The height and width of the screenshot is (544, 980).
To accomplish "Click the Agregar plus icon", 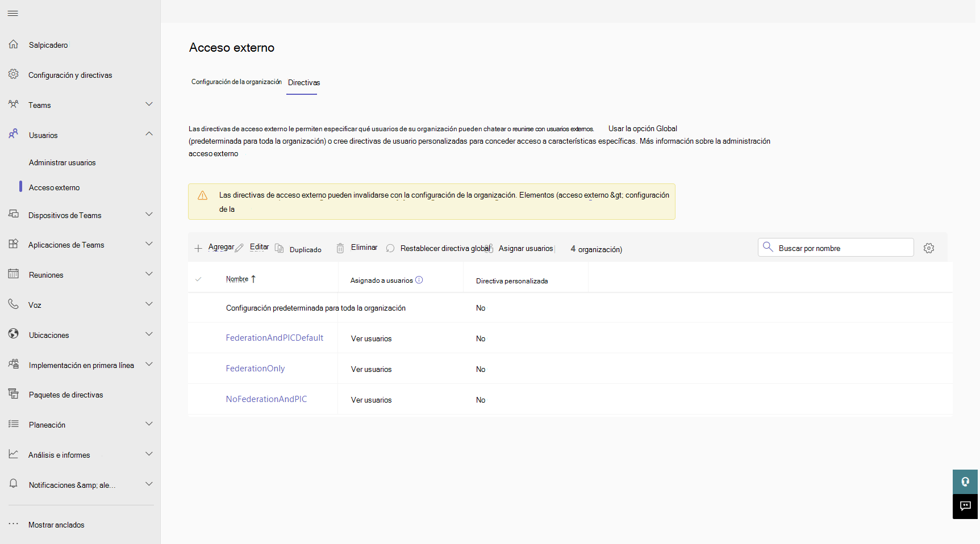I will (198, 248).
